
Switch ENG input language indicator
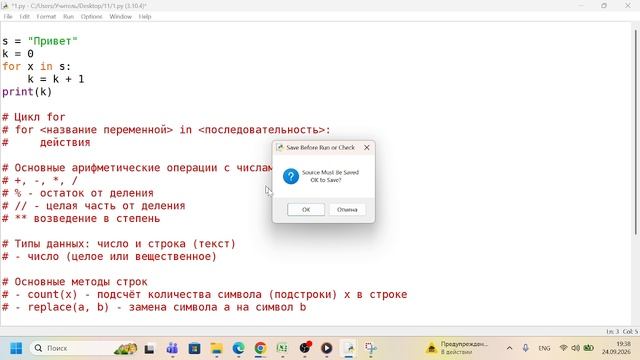pyautogui.click(x=544, y=348)
